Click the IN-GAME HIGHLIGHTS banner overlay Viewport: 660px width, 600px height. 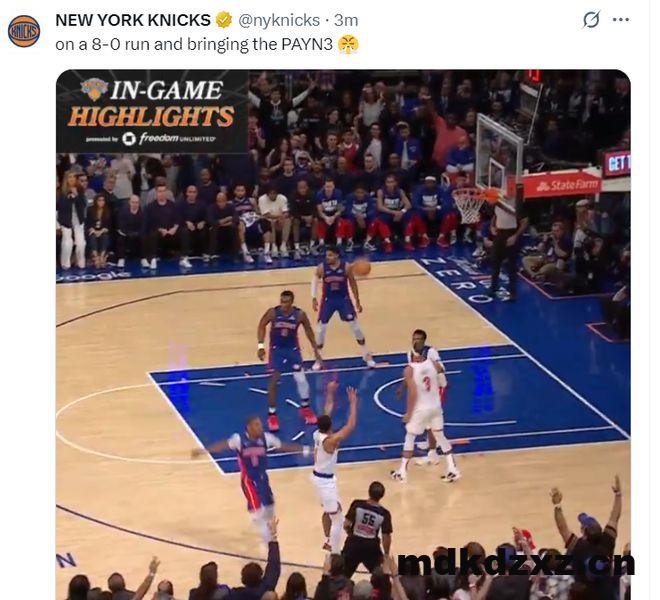click(152, 112)
